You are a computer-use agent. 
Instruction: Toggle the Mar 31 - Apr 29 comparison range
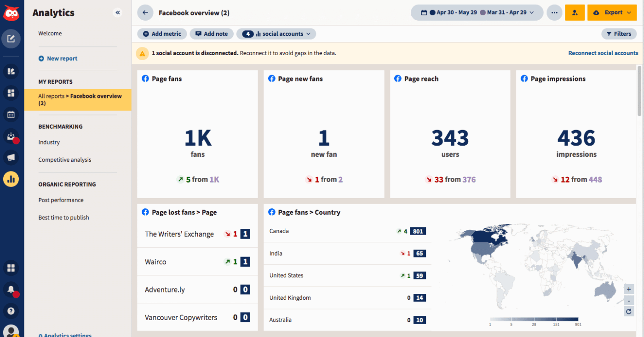[505, 12]
